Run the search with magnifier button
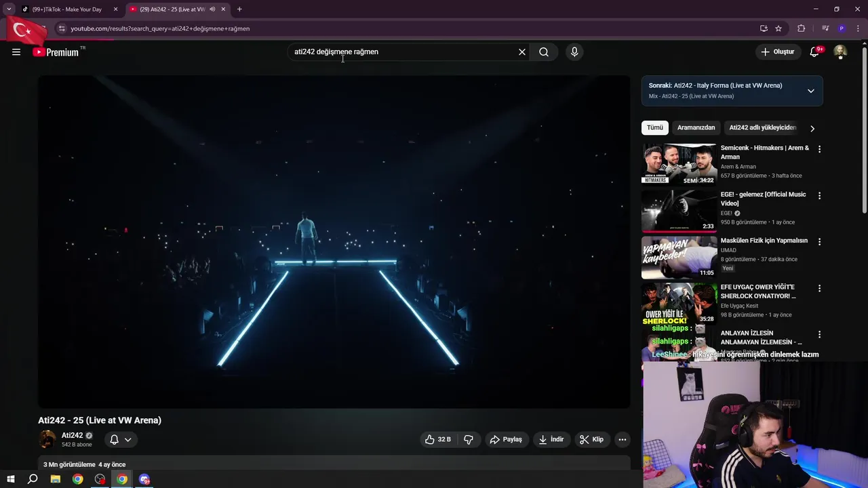Screen dimensions: 868x488 [x=544, y=52]
